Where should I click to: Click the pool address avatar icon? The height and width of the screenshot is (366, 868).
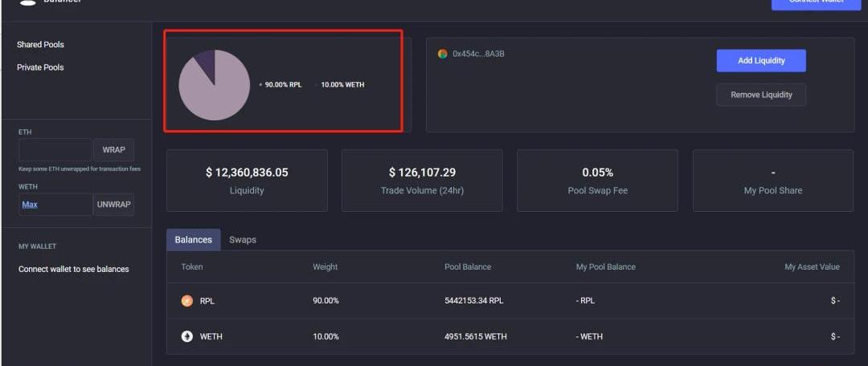(442, 54)
